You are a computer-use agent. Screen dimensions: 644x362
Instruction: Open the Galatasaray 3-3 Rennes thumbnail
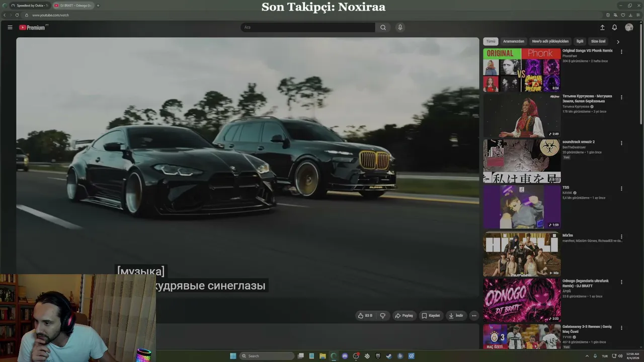(x=522, y=337)
